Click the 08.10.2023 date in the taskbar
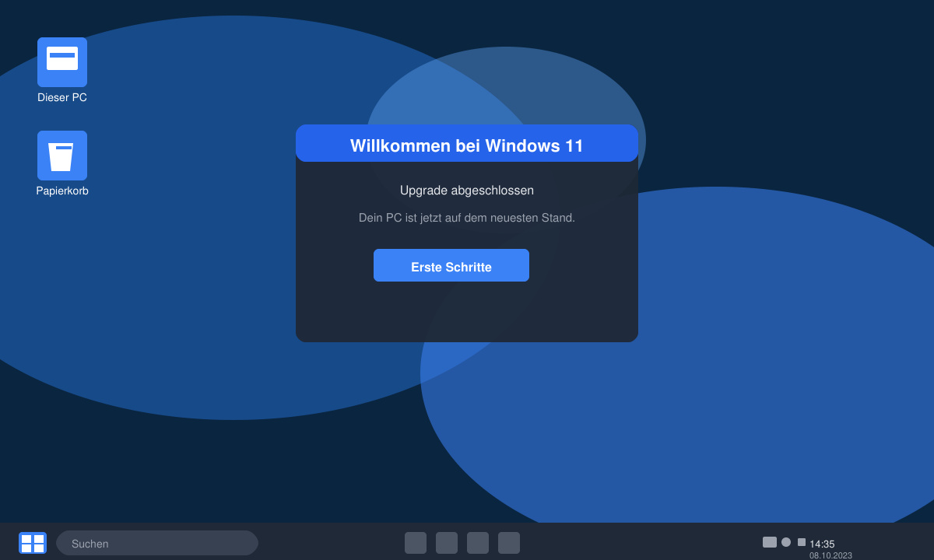Image resolution: width=934 pixels, height=560 pixels. pos(830,555)
